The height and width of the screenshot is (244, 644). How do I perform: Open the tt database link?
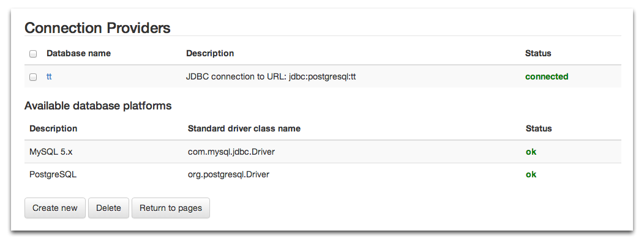(x=49, y=76)
